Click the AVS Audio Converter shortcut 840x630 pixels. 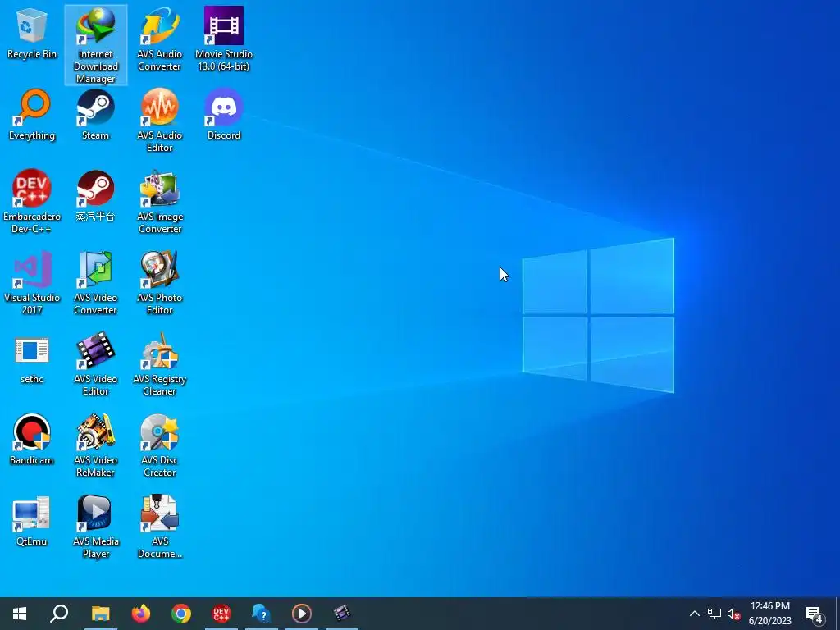[x=160, y=39]
